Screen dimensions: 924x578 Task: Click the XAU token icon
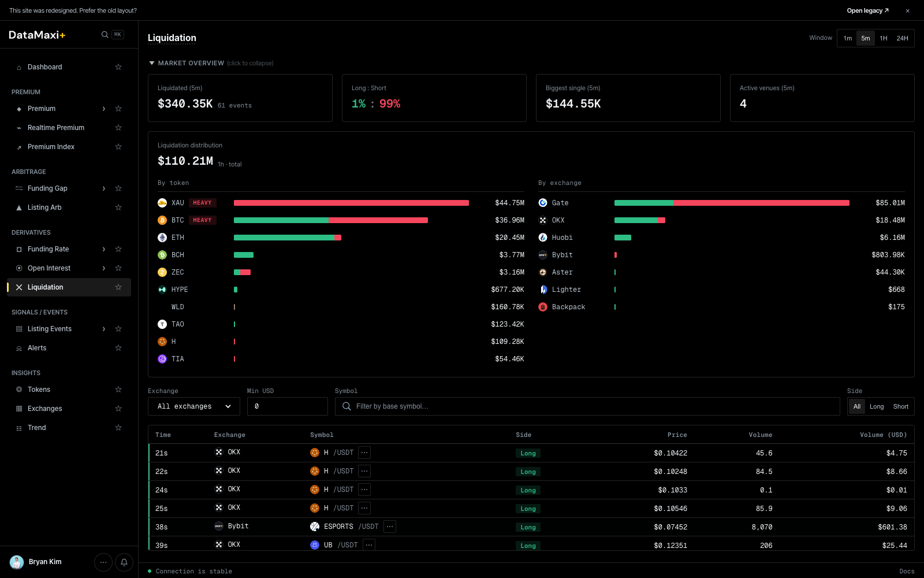point(162,203)
